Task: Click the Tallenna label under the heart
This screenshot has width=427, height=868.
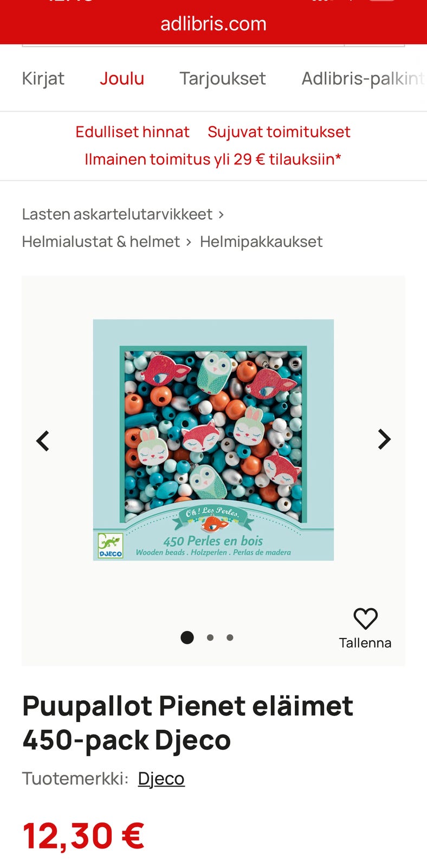Action: click(365, 643)
